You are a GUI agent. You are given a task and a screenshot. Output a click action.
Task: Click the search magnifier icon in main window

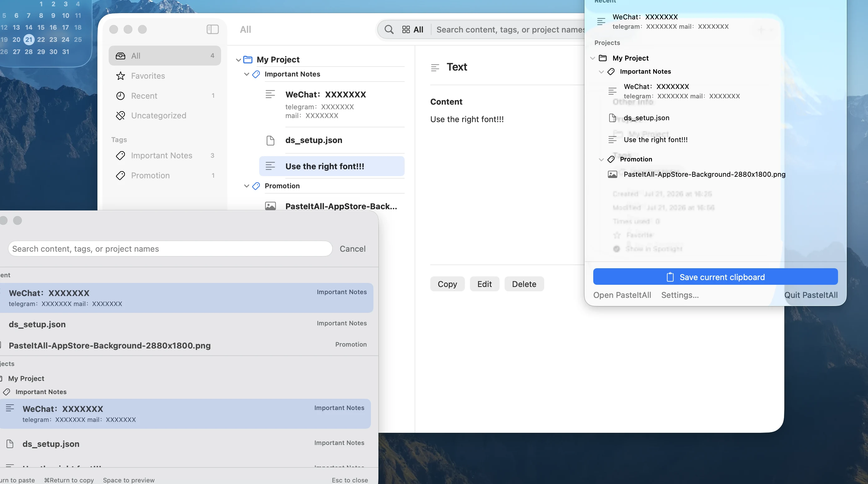(x=389, y=30)
